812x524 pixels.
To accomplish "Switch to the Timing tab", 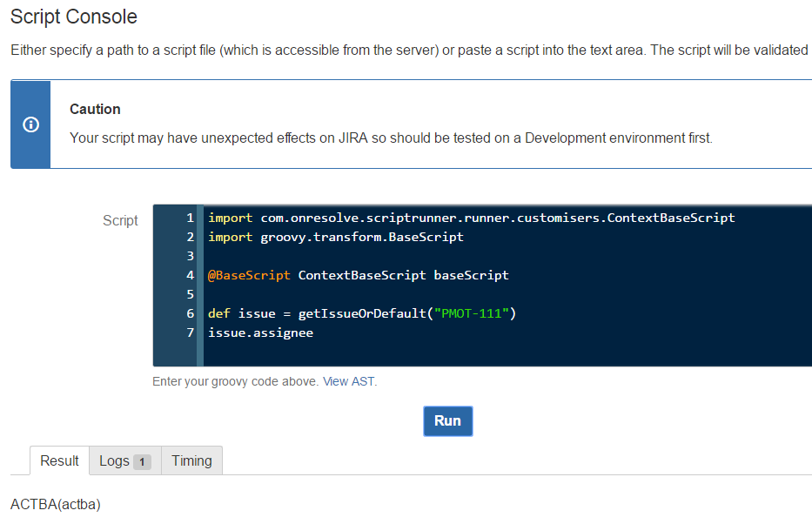I will click(191, 460).
